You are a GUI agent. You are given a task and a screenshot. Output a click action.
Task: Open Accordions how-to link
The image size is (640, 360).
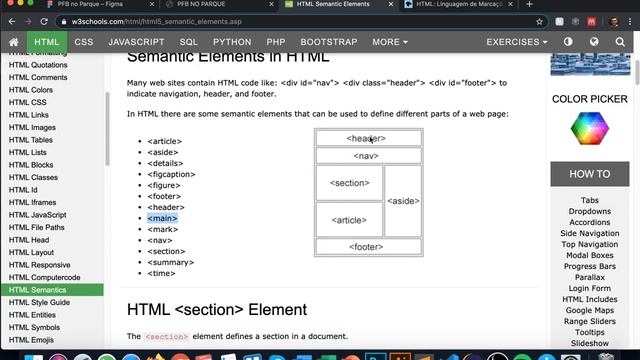[x=590, y=222]
